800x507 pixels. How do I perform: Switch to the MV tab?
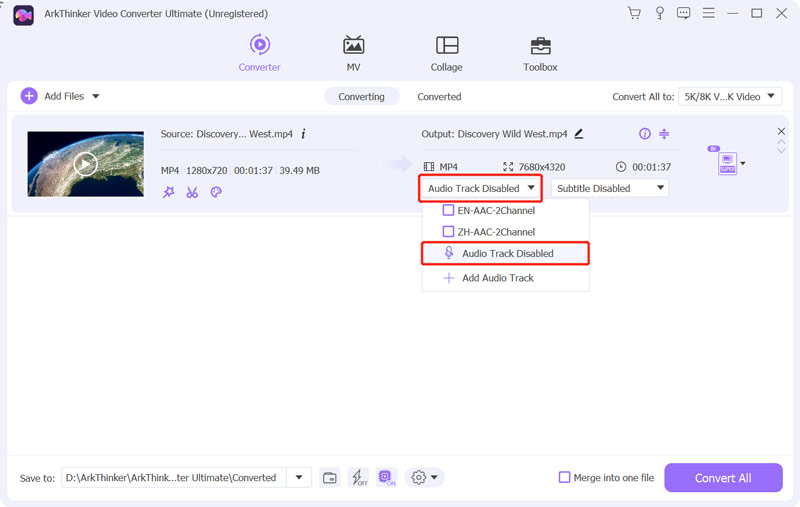pos(353,53)
